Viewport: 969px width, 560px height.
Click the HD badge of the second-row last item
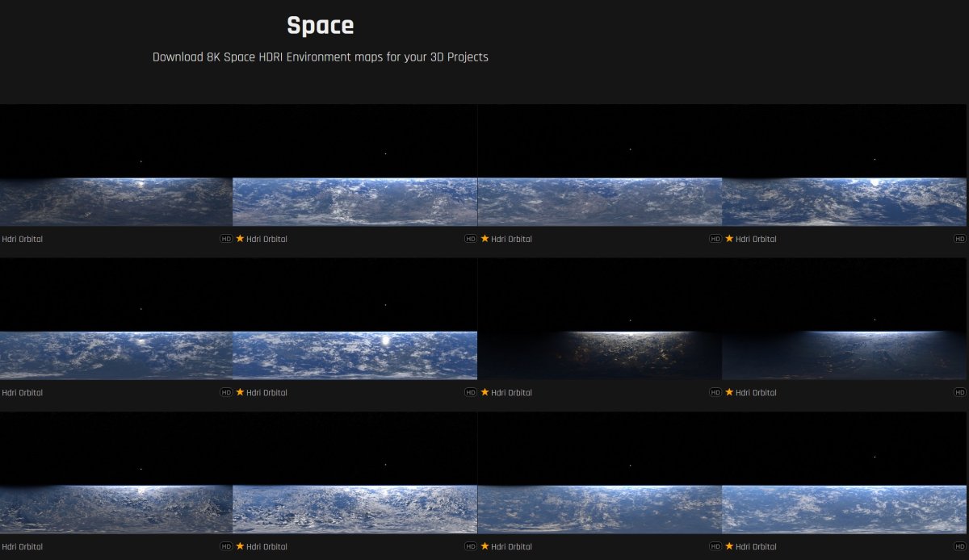(959, 393)
